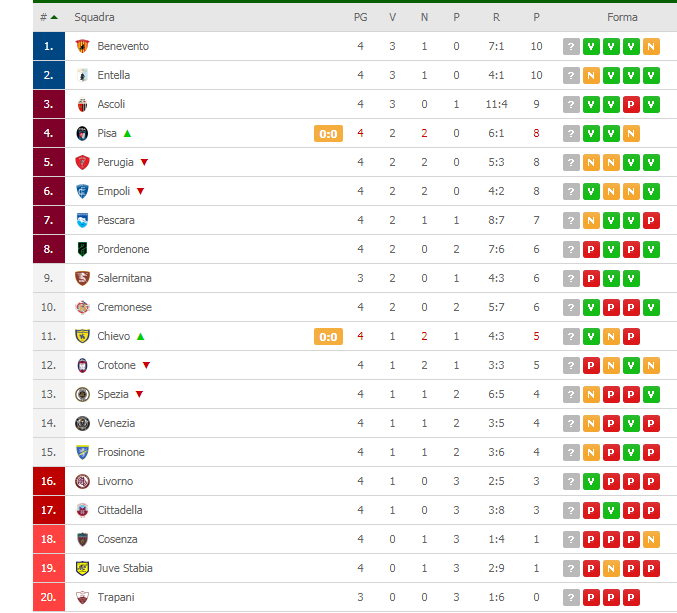
Task: Open the Entella team page link
Action: click(114, 75)
